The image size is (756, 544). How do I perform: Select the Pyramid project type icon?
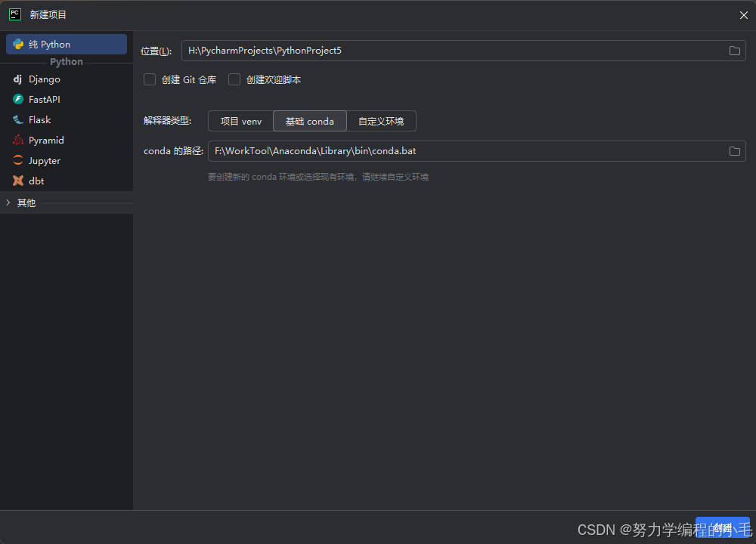click(17, 140)
